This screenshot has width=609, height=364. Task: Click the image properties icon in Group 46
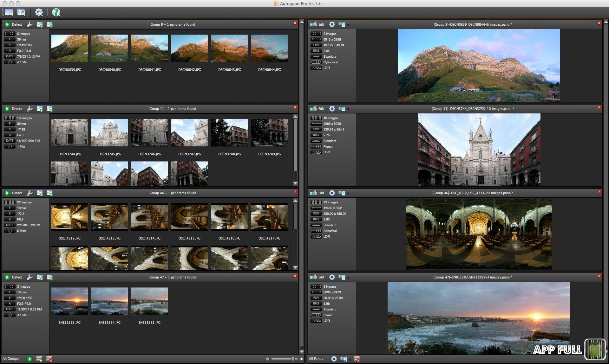(40, 193)
